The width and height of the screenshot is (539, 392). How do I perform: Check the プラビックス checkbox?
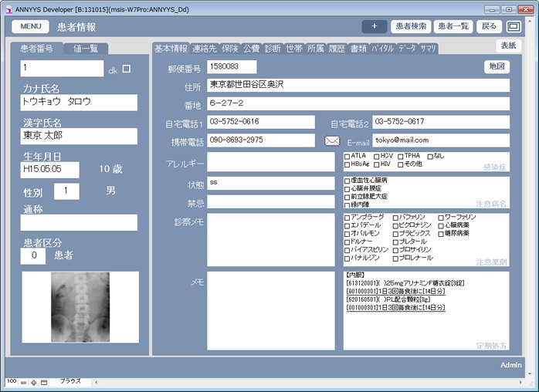click(395, 235)
